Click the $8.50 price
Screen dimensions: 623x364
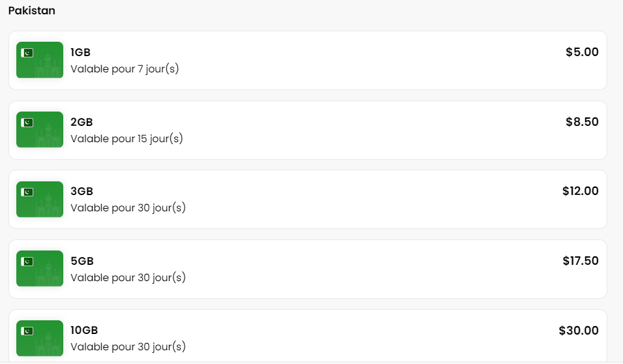pyautogui.click(x=582, y=121)
